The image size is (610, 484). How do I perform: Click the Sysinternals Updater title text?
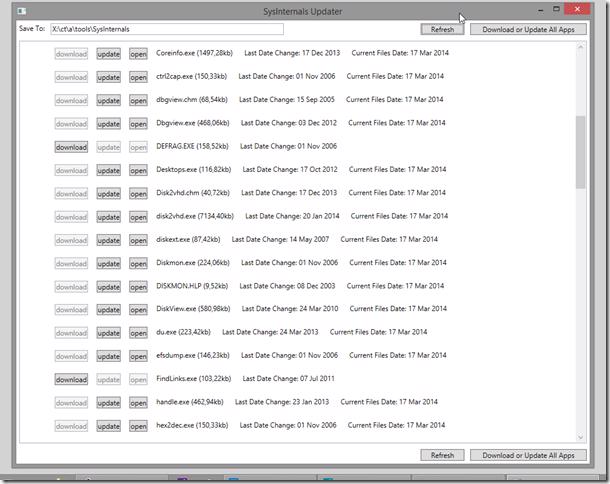pos(303,12)
